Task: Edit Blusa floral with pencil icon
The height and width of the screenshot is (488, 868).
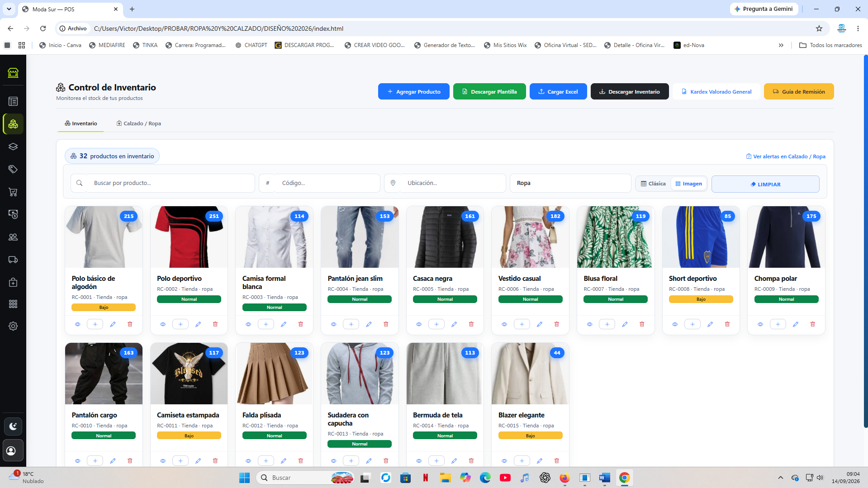Action: [x=625, y=324]
